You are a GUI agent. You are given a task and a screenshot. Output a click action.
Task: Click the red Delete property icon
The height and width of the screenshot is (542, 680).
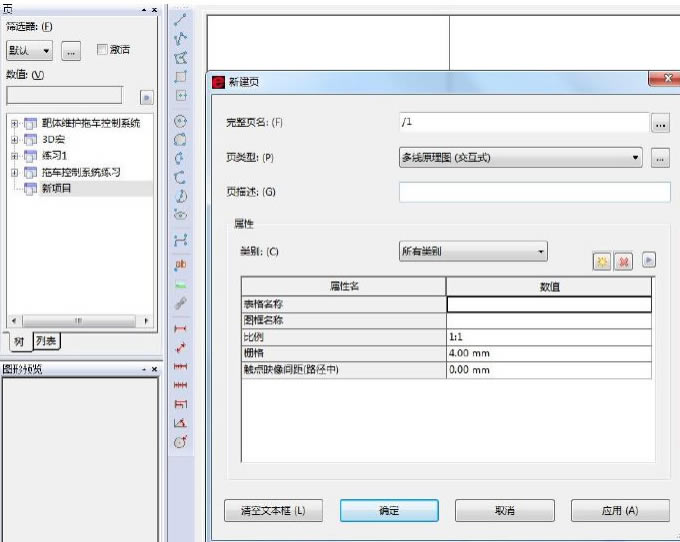(622, 260)
